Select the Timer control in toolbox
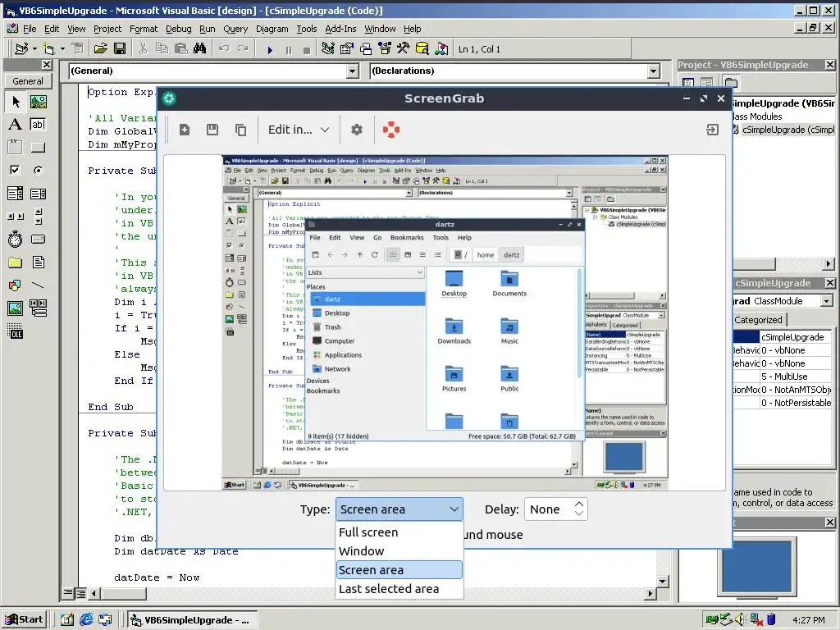840x630 pixels. click(16, 239)
